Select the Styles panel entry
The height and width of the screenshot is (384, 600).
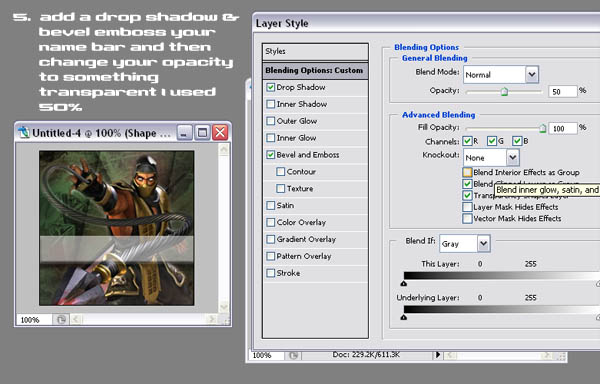coord(315,51)
